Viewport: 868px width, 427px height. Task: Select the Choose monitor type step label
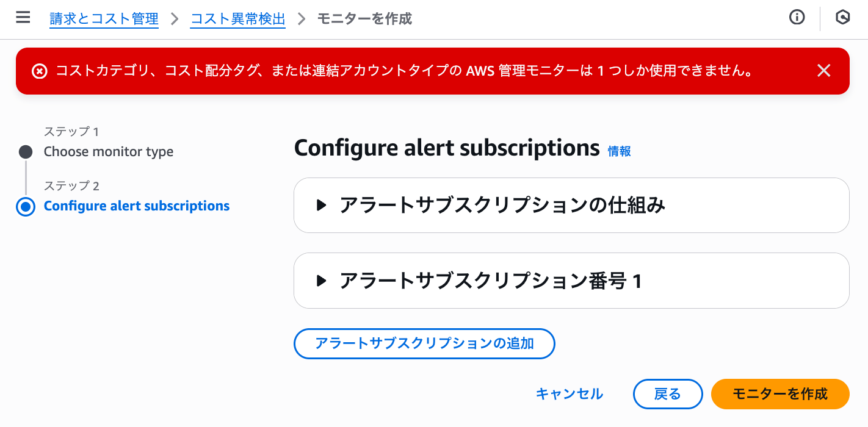click(x=109, y=152)
